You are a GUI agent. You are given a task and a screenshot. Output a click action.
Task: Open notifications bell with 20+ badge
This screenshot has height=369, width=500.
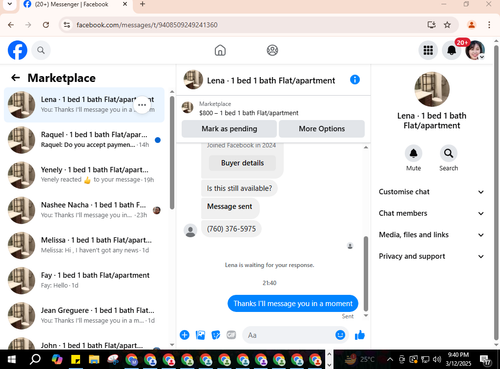(x=452, y=50)
